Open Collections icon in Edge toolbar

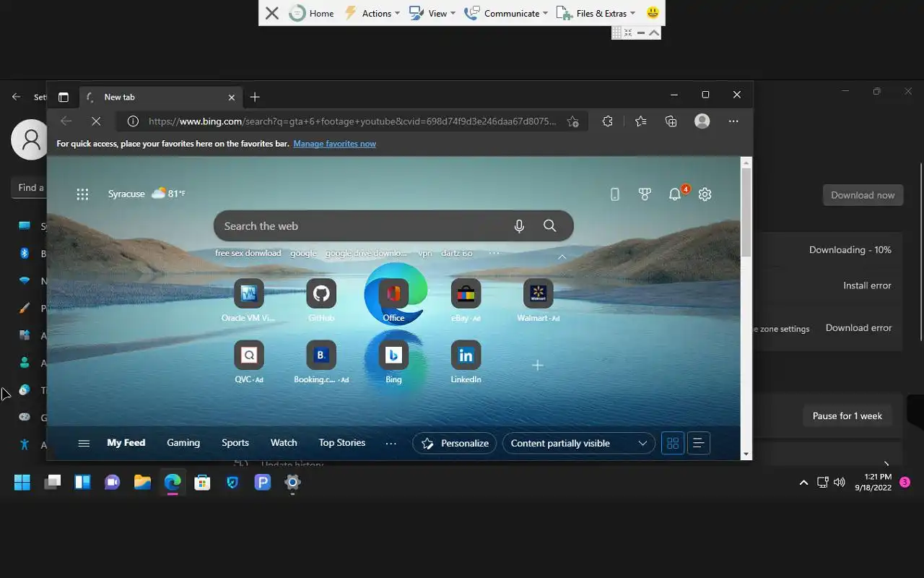(671, 121)
